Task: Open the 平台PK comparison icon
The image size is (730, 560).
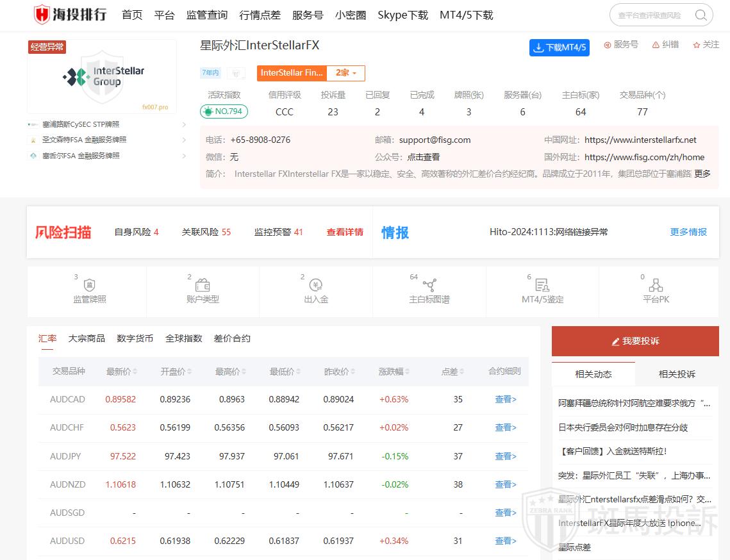Action: 656,285
